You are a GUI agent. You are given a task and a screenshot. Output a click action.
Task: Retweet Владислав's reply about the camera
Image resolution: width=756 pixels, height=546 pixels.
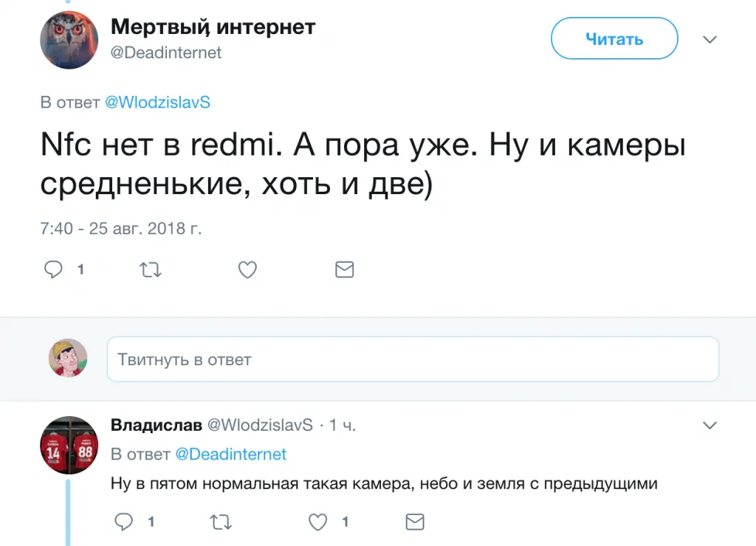click(x=221, y=522)
